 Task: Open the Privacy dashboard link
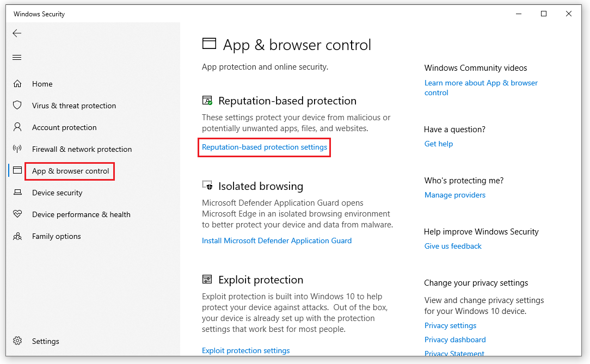(455, 340)
